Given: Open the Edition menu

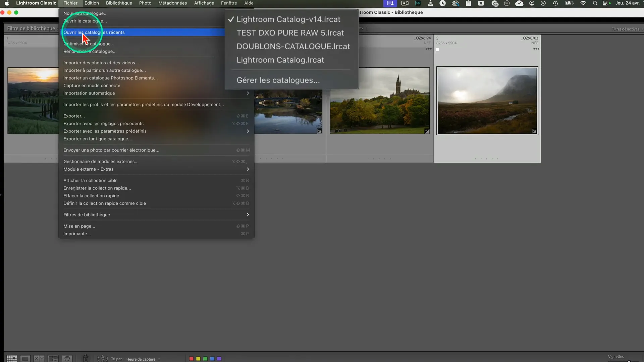Looking at the screenshot, I should [92, 3].
